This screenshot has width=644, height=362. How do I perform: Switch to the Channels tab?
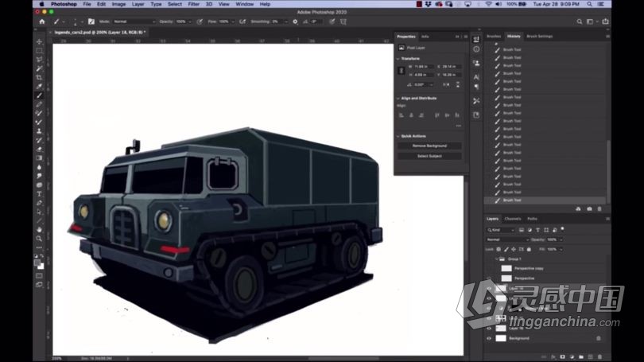click(513, 219)
